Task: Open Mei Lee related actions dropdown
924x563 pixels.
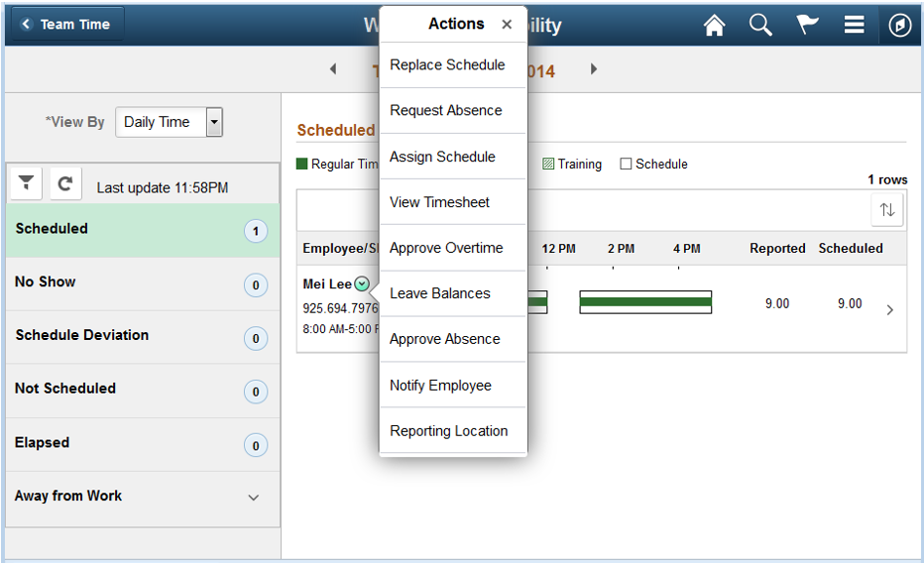Action: pos(362,284)
